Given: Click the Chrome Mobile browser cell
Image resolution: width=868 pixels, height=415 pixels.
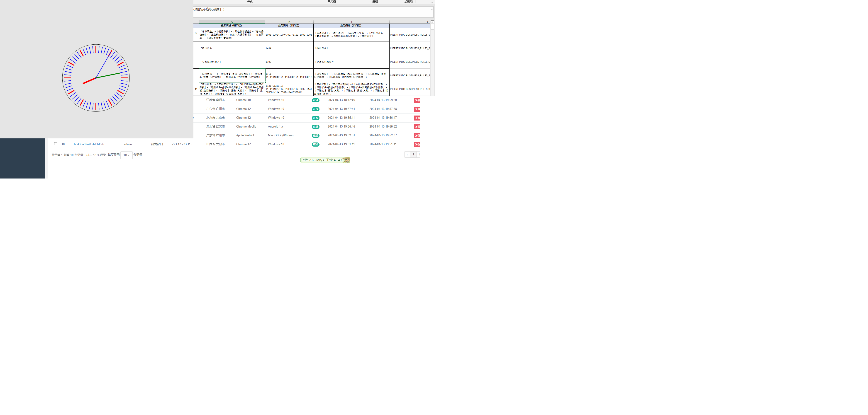Looking at the screenshot, I should tap(246, 127).
